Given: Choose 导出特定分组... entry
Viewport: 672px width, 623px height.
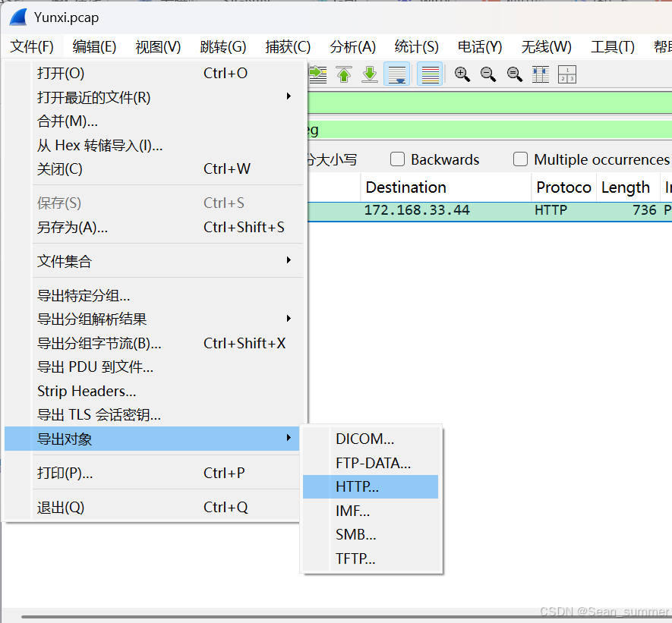Looking at the screenshot, I should pos(153,295).
